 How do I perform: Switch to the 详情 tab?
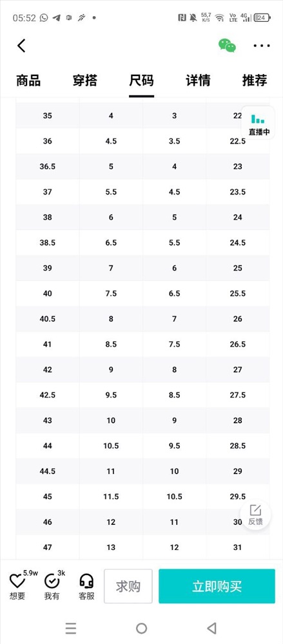(x=198, y=80)
